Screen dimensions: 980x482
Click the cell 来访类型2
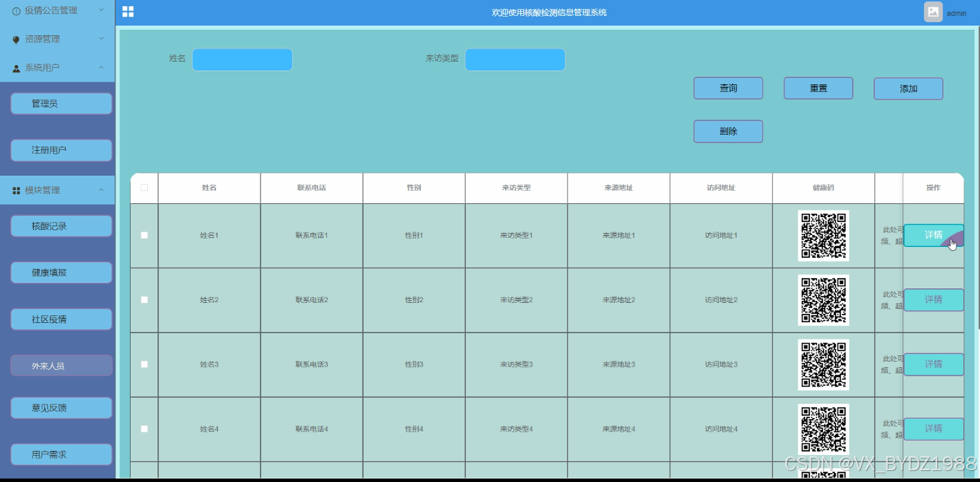516,299
